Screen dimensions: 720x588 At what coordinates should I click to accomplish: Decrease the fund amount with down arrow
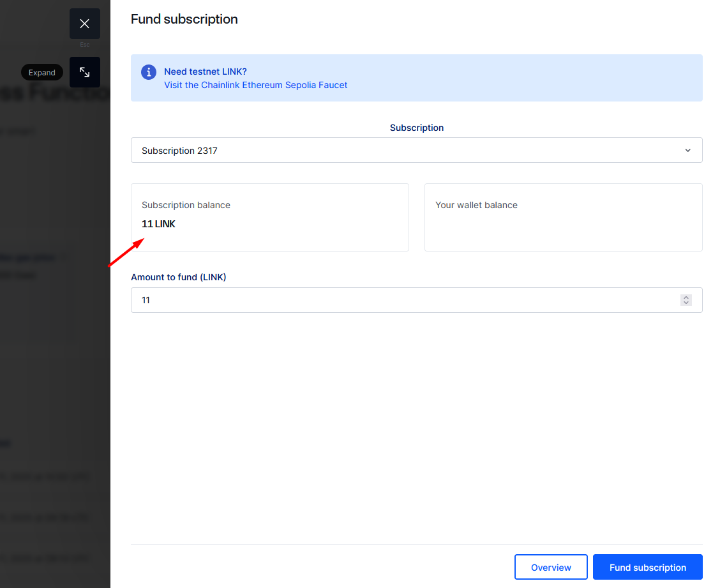click(x=686, y=303)
